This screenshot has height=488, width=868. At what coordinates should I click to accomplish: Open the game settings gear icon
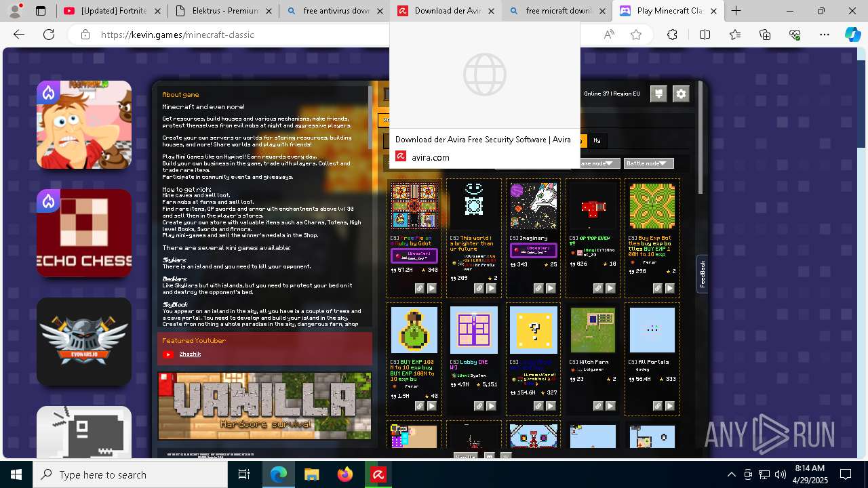pyautogui.click(x=682, y=94)
